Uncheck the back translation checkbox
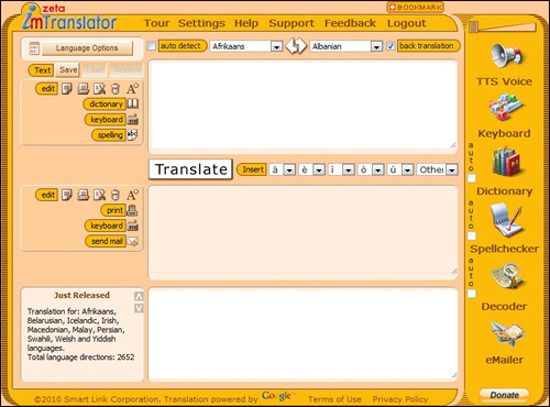This screenshot has height=407, width=550. click(391, 46)
